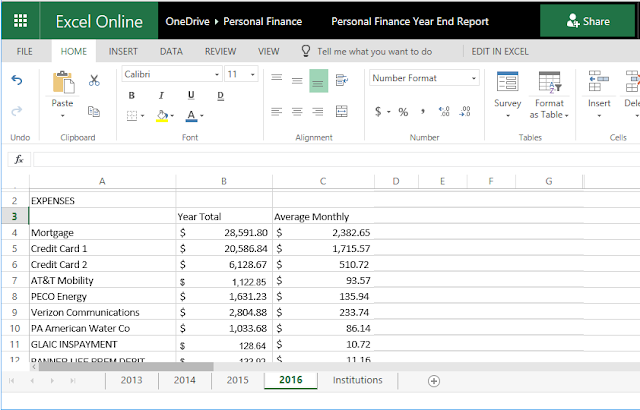Open the app launcher waffle menu

point(20,20)
